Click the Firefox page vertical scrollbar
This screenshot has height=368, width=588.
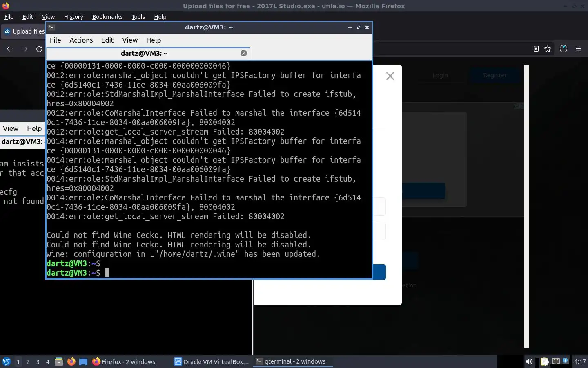(x=527, y=206)
